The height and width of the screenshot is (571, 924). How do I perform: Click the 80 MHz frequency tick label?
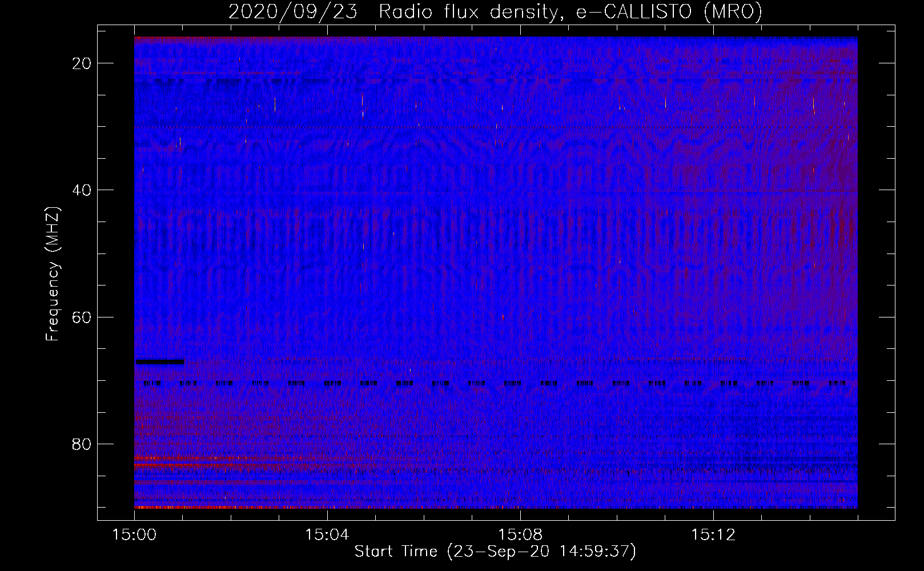coord(82,444)
